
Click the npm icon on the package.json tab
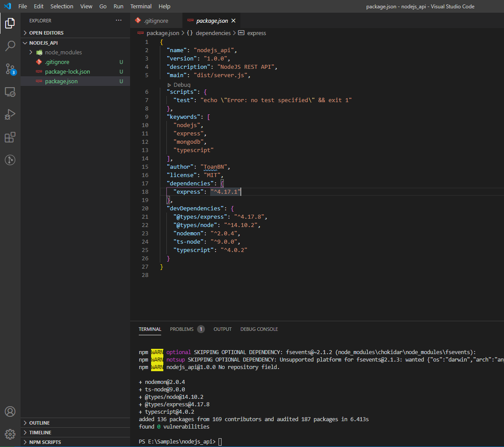point(190,20)
